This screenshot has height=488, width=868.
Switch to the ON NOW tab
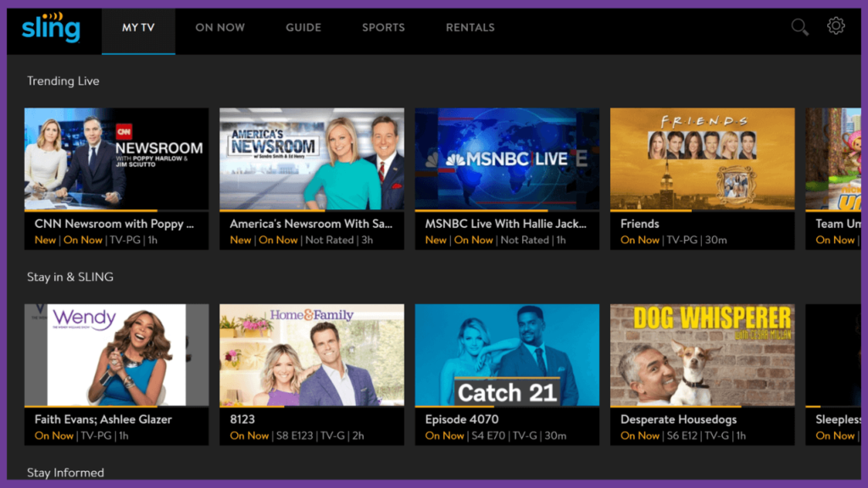tap(220, 27)
